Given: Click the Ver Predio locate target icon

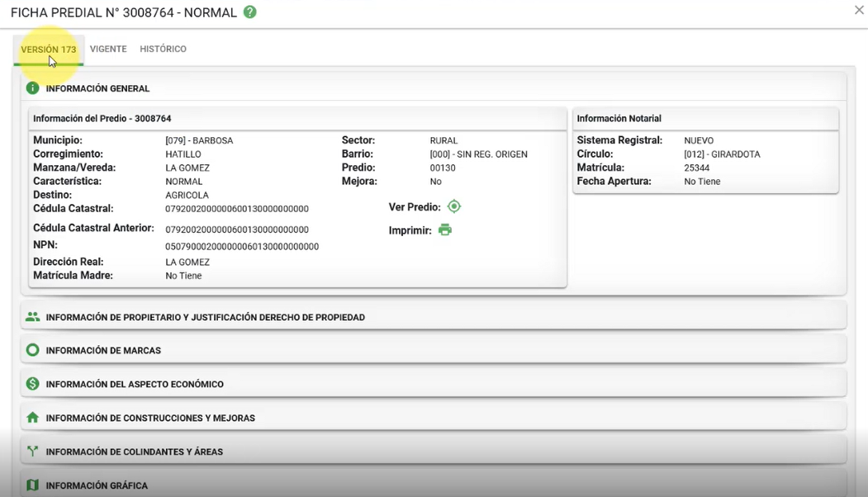Looking at the screenshot, I should [453, 206].
